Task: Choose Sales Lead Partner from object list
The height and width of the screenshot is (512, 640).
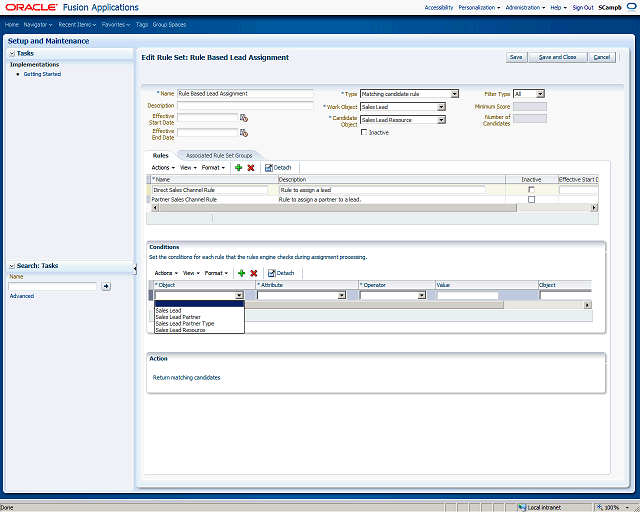Action: pos(178,317)
